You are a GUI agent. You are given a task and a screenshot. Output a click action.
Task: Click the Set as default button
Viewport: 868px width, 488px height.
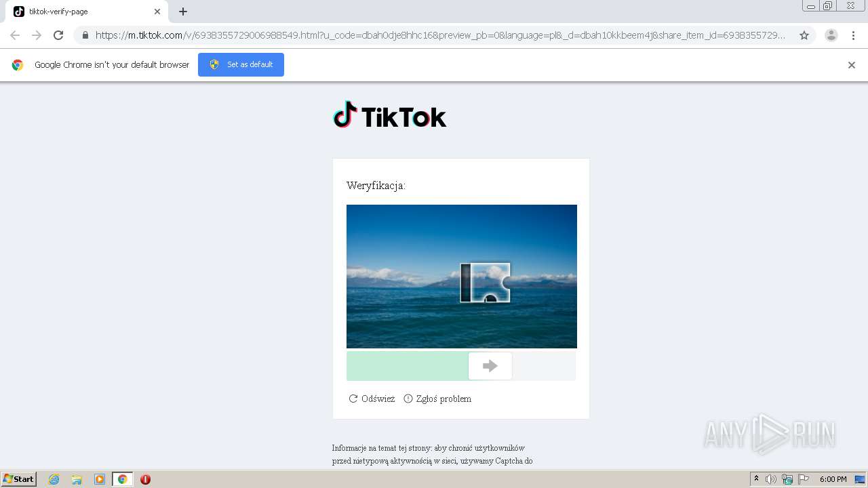tap(241, 64)
